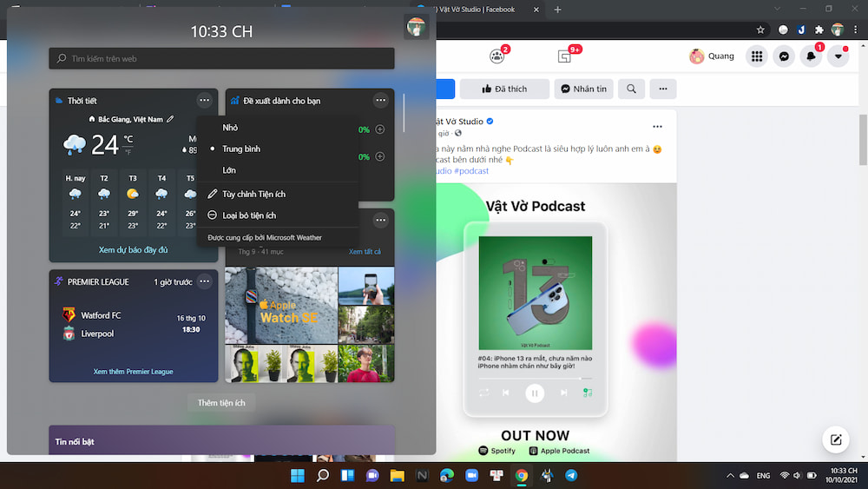Select the 'Nhỏ' widget size option
The height and width of the screenshot is (489, 868).
click(230, 128)
